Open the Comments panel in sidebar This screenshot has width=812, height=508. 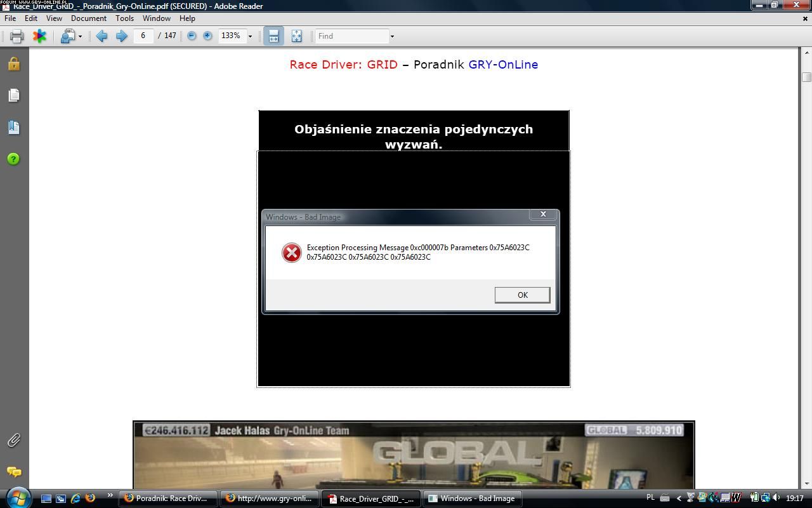(13, 472)
